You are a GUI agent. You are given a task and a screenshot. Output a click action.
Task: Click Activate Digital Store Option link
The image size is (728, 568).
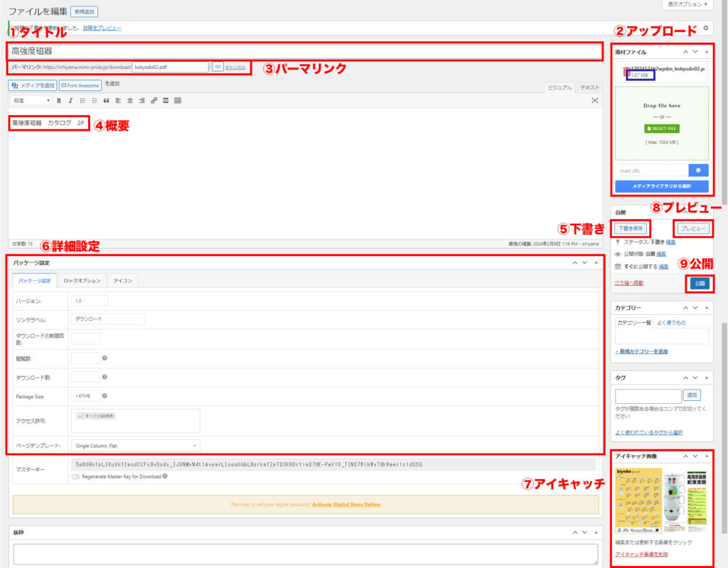(x=346, y=505)
